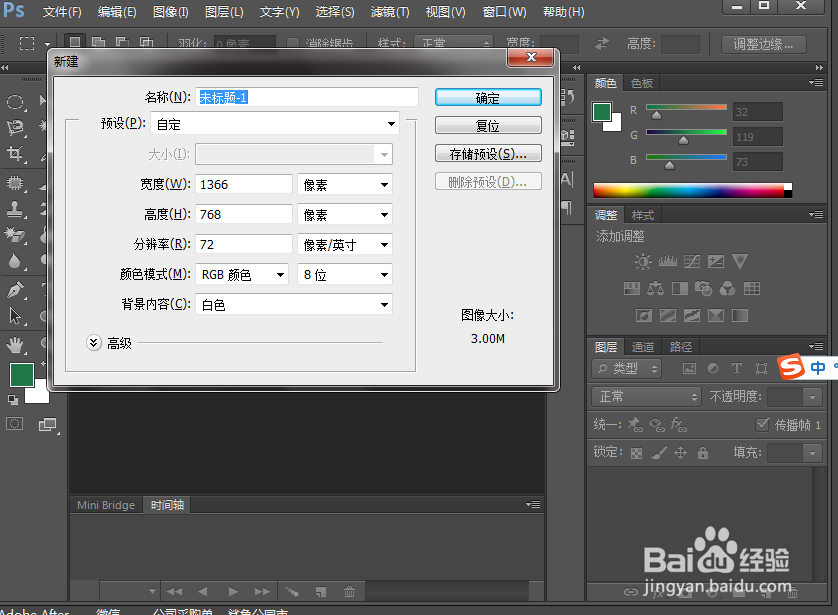This screenshot has height=615, width=838.
Task: Click the Gradient Map adjustment icon
Action: [x=740, y=315]
